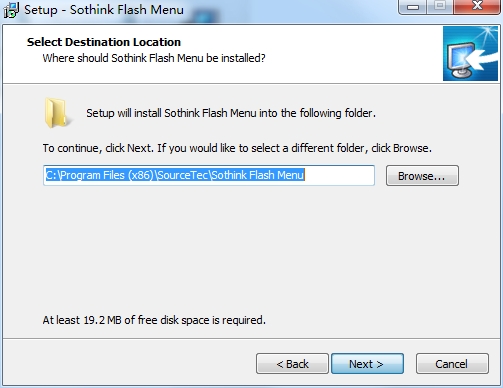Viewport: 503px width, 388px height.
Task: Minimize the Setup window
Action: (x=413, y=7)
